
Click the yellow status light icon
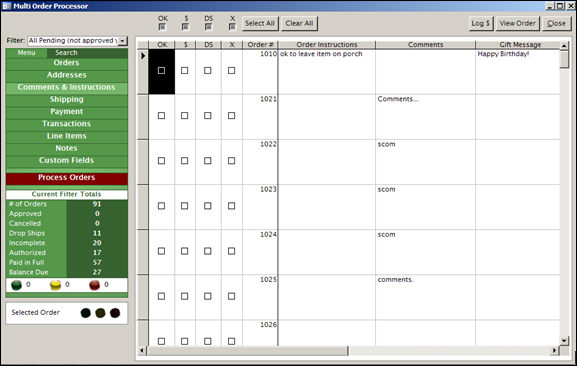coord(56,285)
